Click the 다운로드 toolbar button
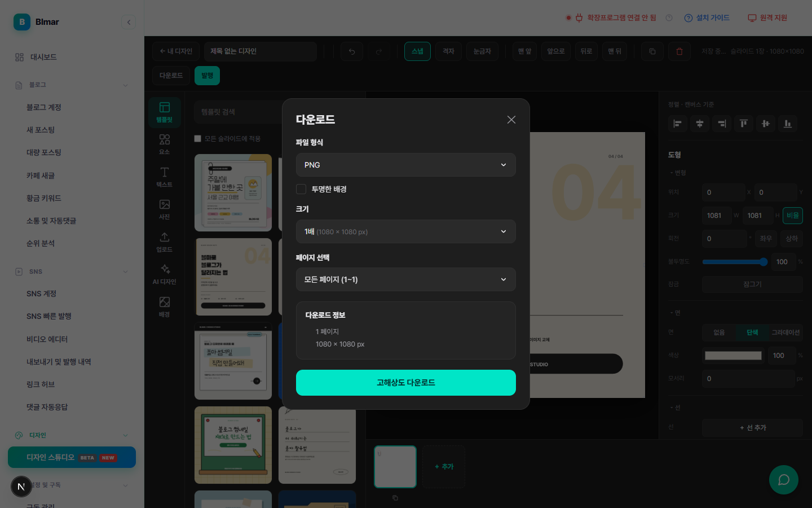Viewport: 812px width, 508px height. [x=171, y=76]
